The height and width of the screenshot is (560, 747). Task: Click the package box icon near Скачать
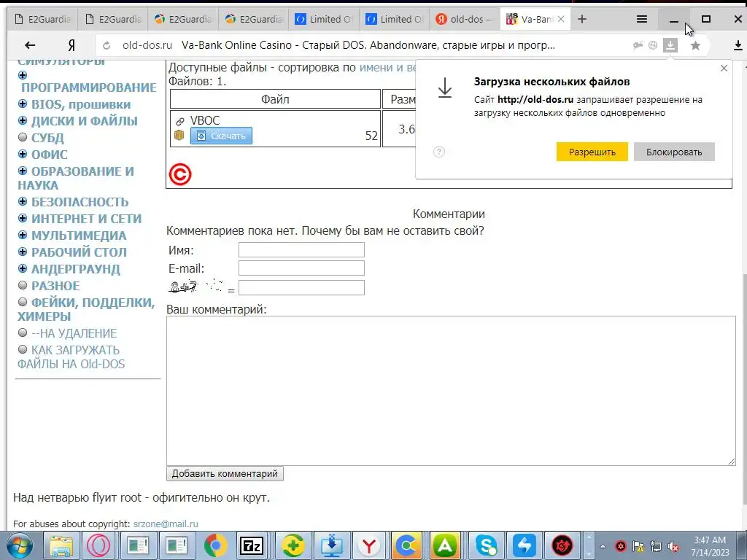(x=179, y=135)
